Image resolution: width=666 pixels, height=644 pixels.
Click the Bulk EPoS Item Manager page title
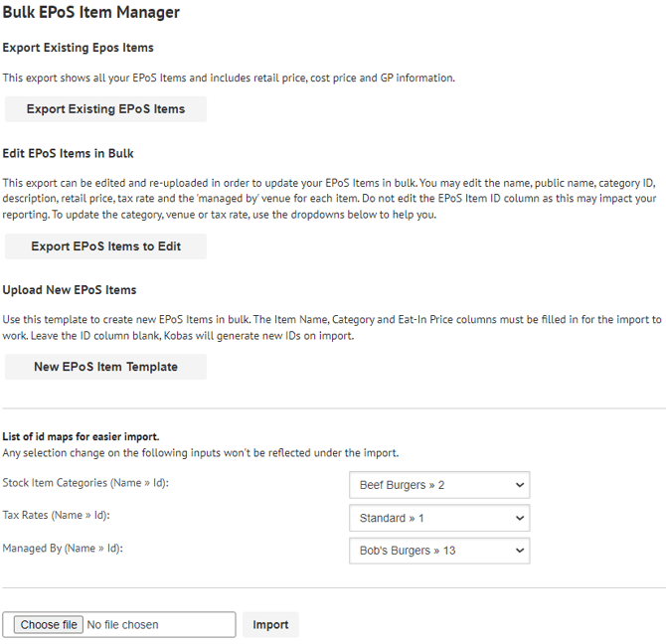click(x=90, y=12)
